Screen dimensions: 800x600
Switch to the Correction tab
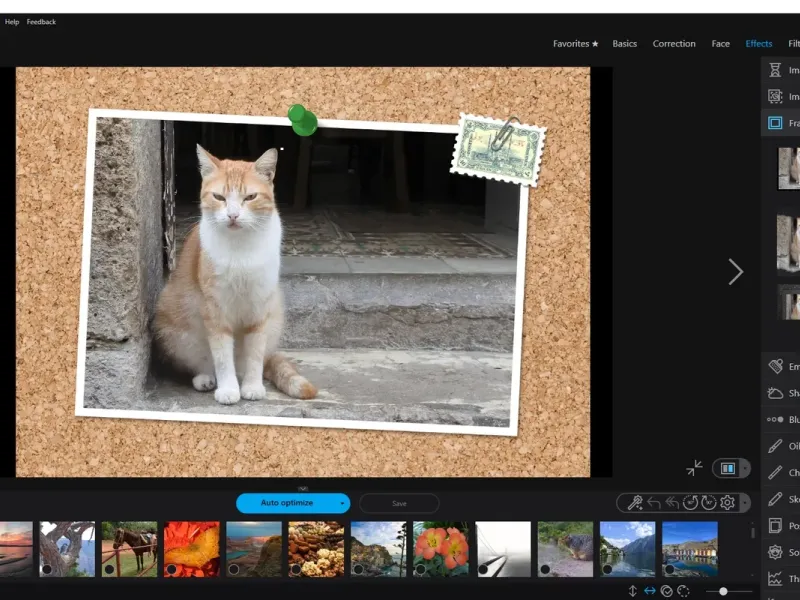click(674, 44)
